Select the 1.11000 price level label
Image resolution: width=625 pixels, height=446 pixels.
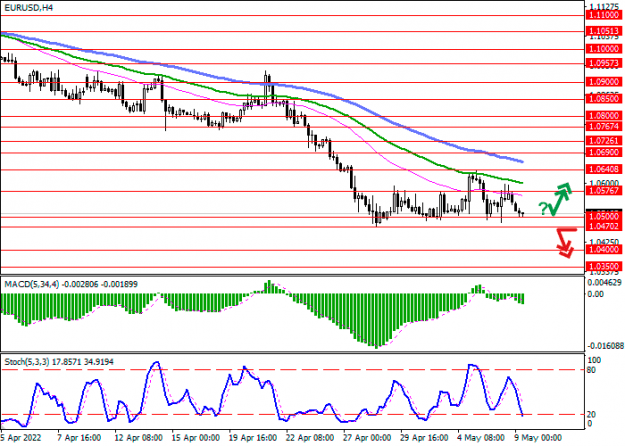[x=603, y=15]
